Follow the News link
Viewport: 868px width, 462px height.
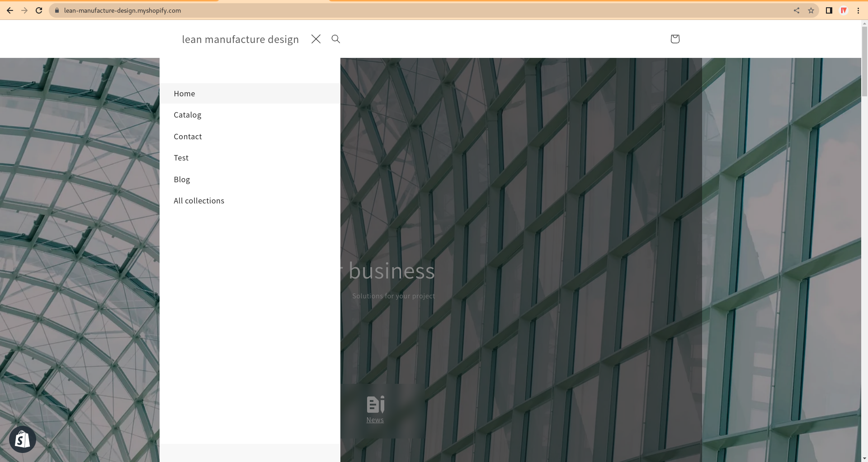click(375, 420)
